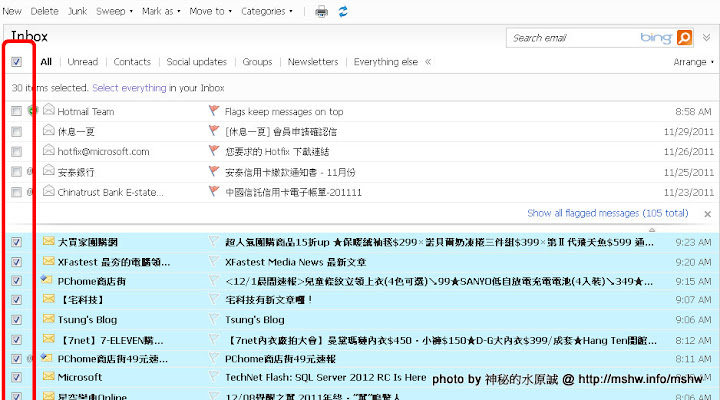Flag the 7net 7-ELEVEN message
The image size is (720, 400).
click(214, 340)
